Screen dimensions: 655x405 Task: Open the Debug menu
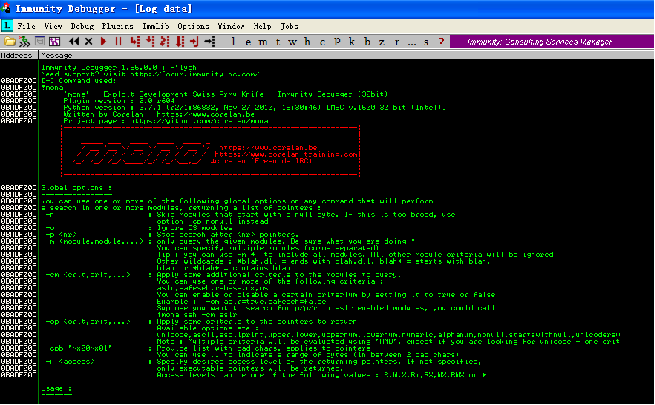point(82,26)
